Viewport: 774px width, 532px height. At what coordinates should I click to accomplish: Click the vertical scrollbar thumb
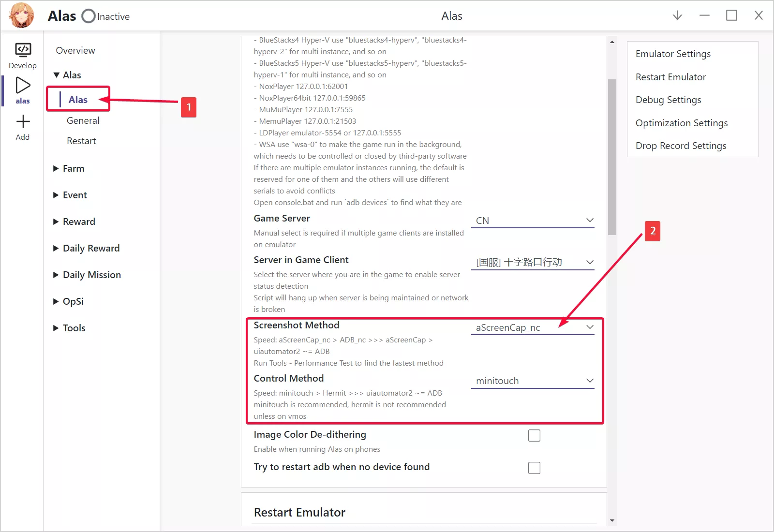click(612, 157)
